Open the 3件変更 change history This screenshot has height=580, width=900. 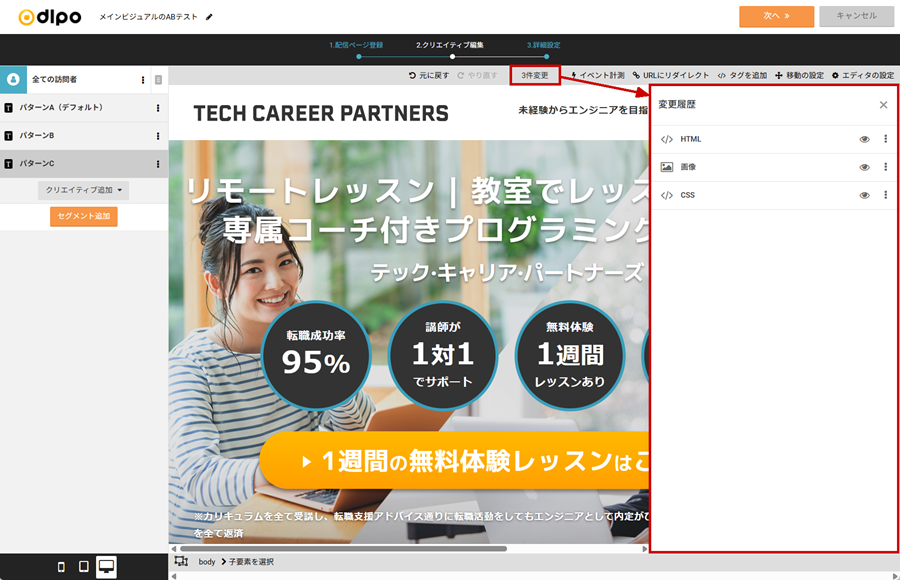[535, 75]
